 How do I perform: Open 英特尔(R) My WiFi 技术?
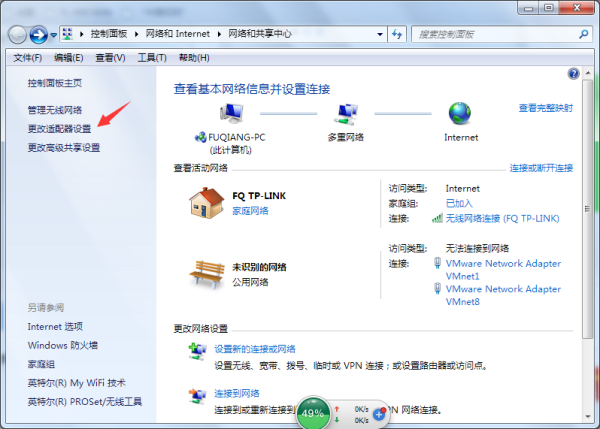point(77,383)
